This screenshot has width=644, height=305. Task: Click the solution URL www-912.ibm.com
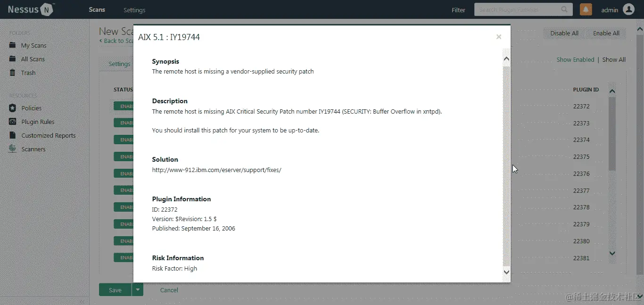pyautogui.click(x=216, y=170)
